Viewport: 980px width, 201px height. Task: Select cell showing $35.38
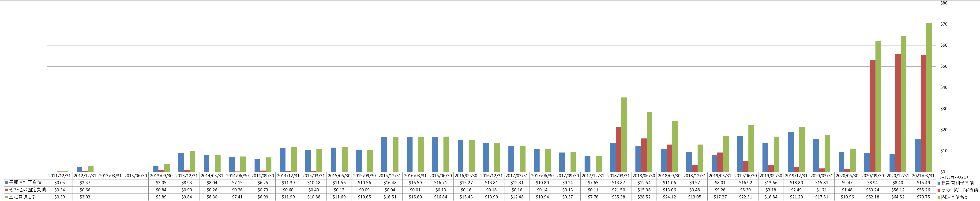[619, 197]
